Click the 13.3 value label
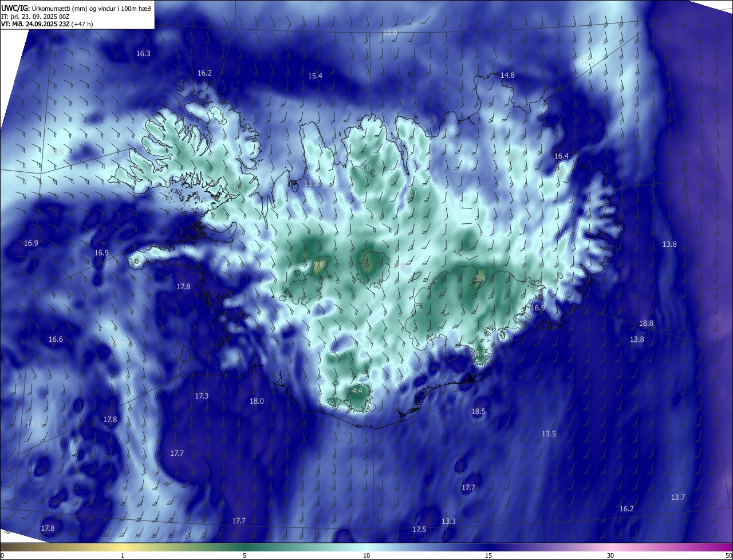Image resolution: width=733 pixels, height=560 pixels. [x=448, y=522]
